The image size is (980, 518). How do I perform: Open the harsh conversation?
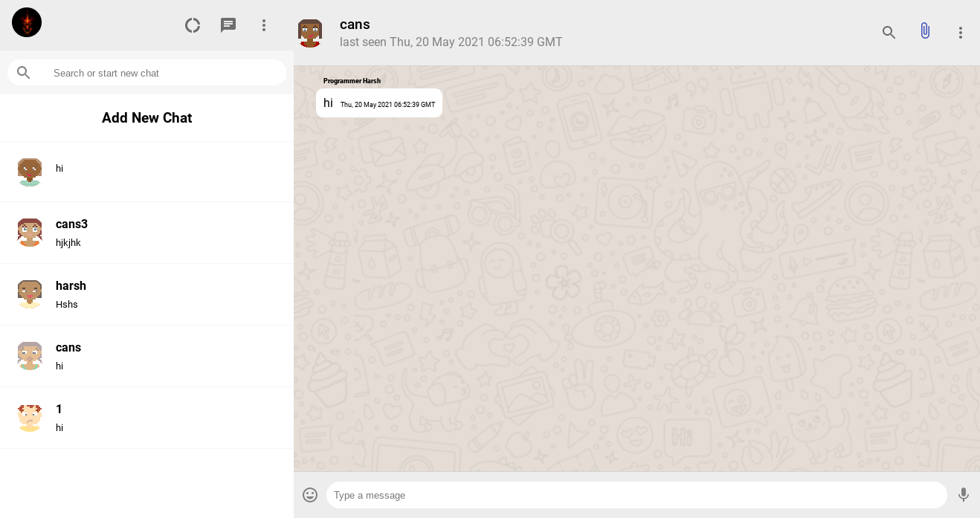point(146,294)
